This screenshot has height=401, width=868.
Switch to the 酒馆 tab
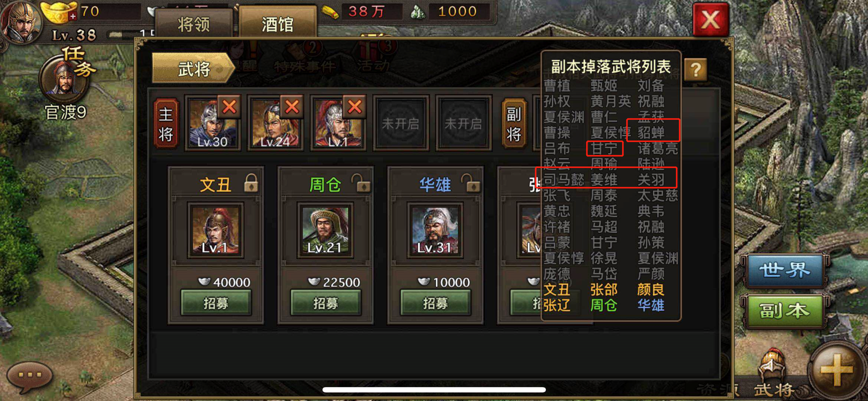(x=278, y=24)
